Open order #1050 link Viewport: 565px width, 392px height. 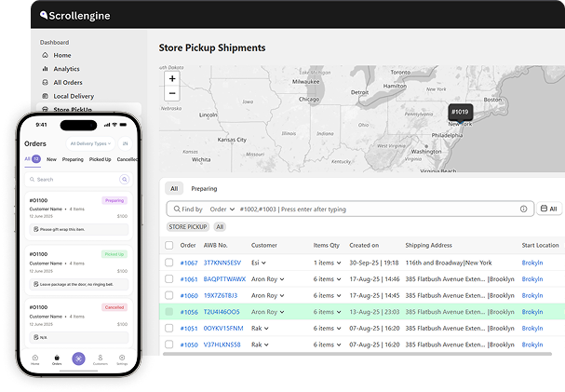189,345
